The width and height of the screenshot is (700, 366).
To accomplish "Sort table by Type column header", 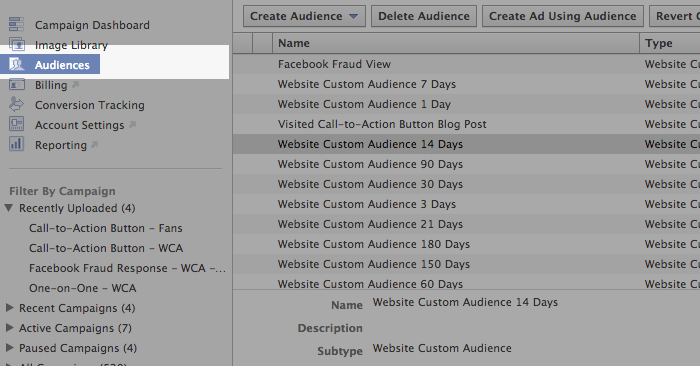I will (x=670, y=43).
